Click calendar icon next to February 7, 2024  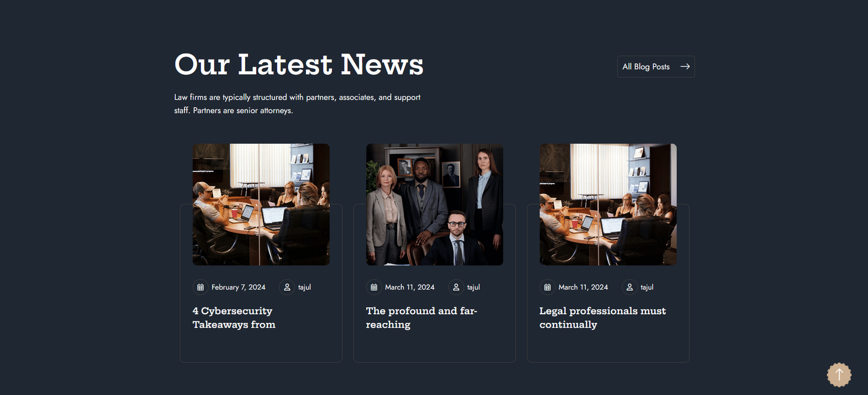tap(200, 287)
